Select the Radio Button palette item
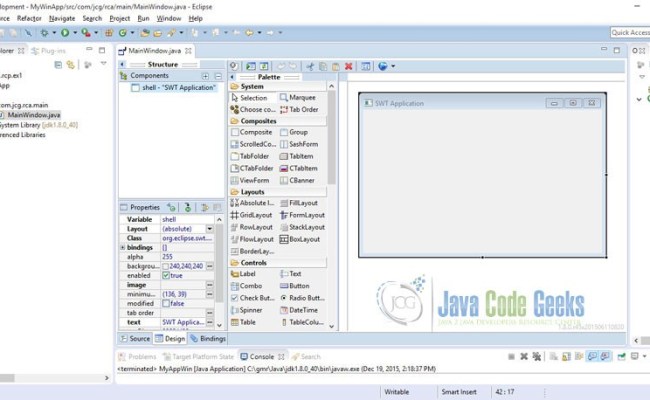The image size is (650, 400). click(303, 298)
